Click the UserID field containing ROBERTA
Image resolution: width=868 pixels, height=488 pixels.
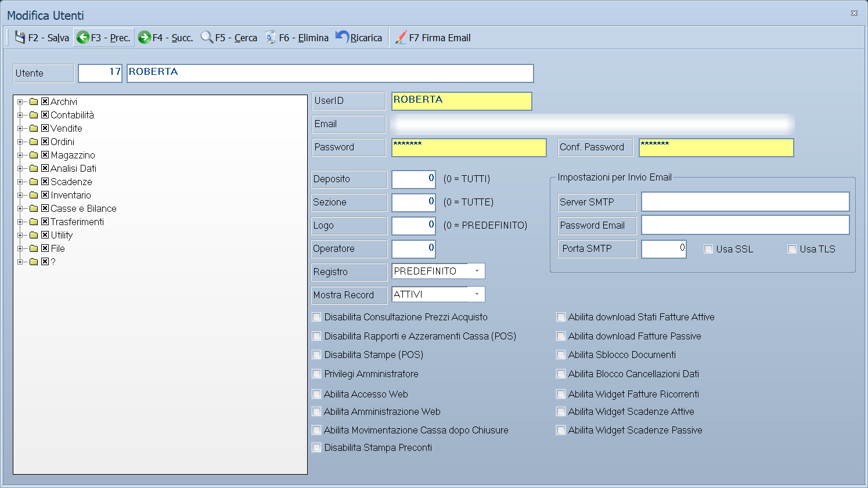(462, 101)
